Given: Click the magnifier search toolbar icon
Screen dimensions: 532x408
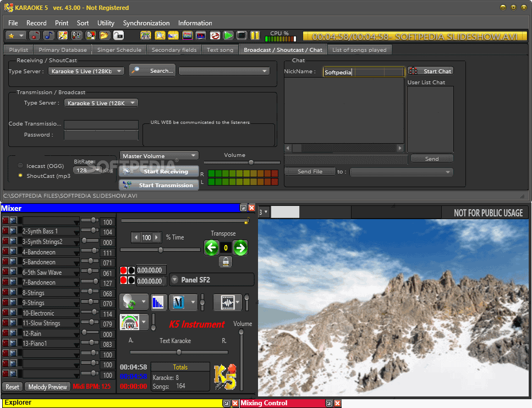Looking at the screenshot, I should tap(160, 35).
